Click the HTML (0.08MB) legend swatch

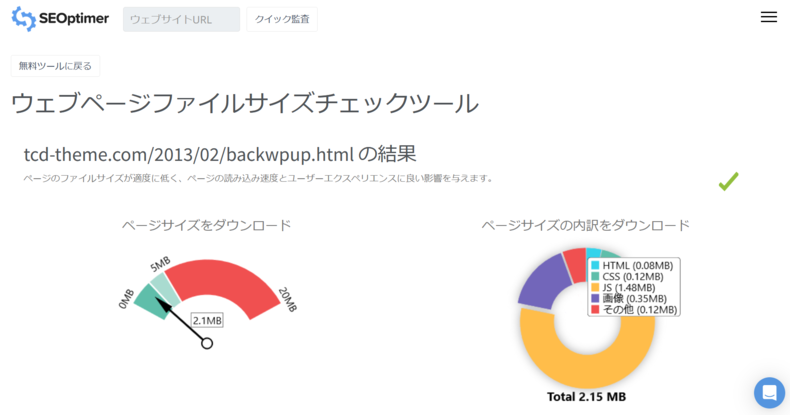[x=595, y=265]
